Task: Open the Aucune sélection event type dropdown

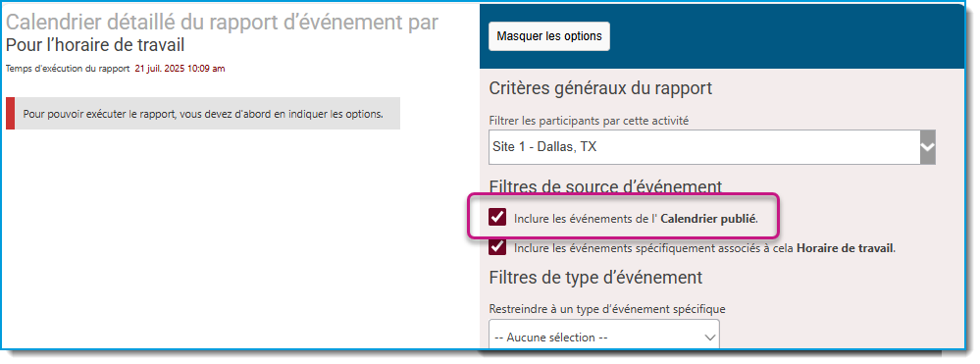Action: point(603,337)
